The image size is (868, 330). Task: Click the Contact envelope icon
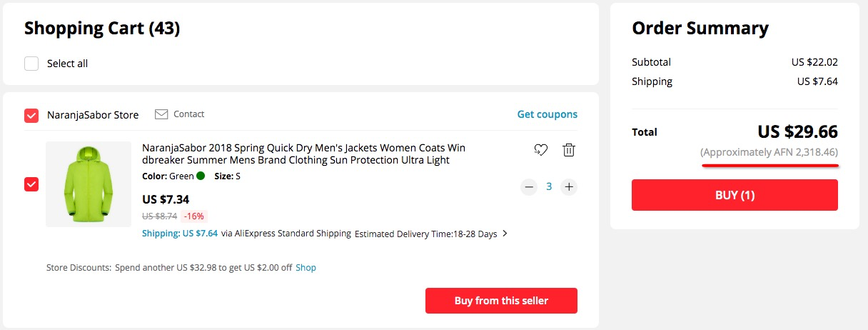[161, 114]
